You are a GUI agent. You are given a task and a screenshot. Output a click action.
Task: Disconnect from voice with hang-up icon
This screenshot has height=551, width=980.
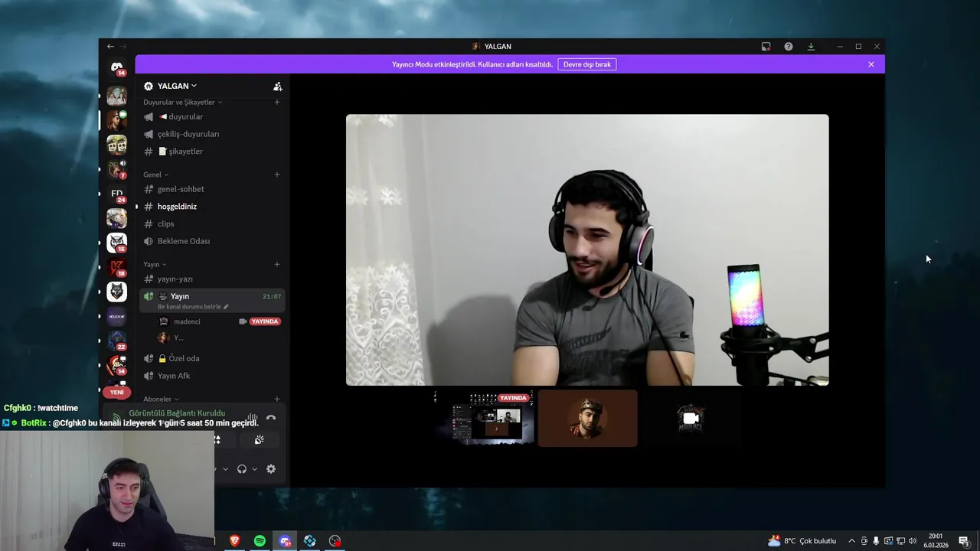tap(271, 419)
